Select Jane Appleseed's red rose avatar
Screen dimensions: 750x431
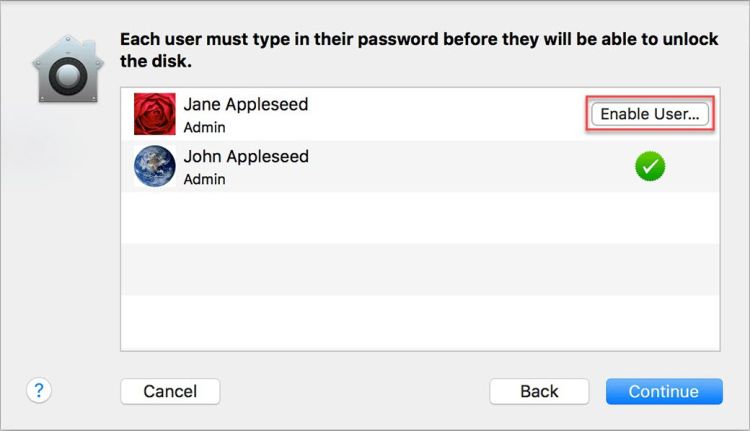[x=154, y=115]
